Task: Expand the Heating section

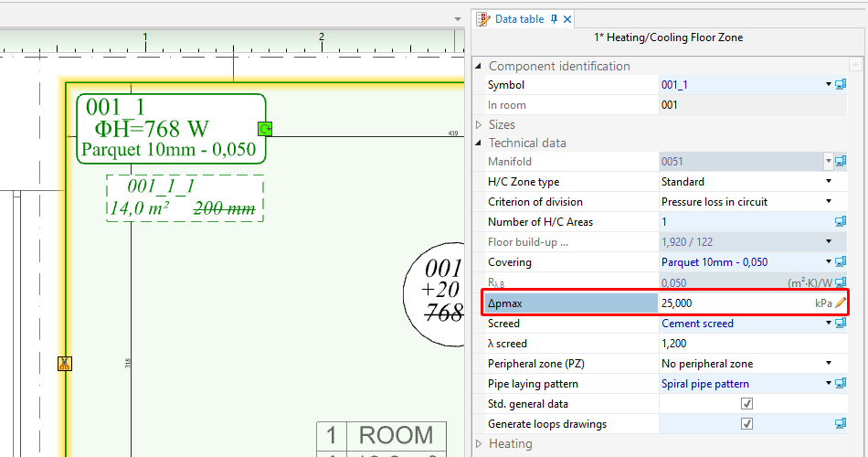Action: (480, 444)
